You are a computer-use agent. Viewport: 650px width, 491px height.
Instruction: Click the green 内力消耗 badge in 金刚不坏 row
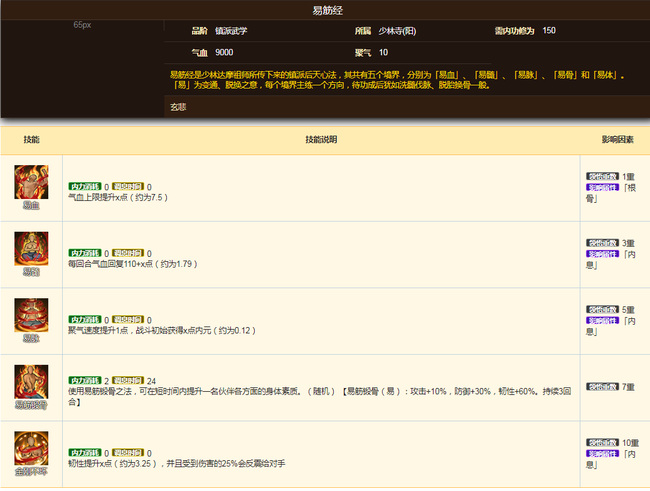coord(84,452)
